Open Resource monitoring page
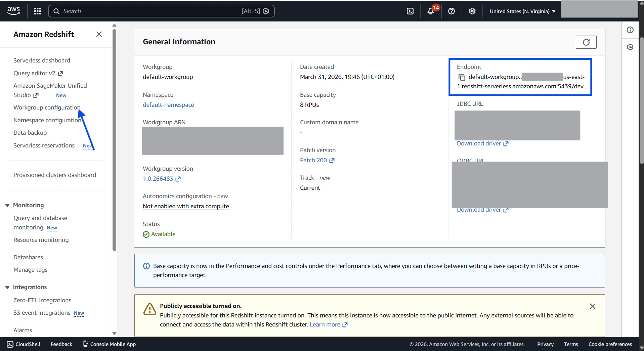 pyautogui.click(x=41, y=240)
